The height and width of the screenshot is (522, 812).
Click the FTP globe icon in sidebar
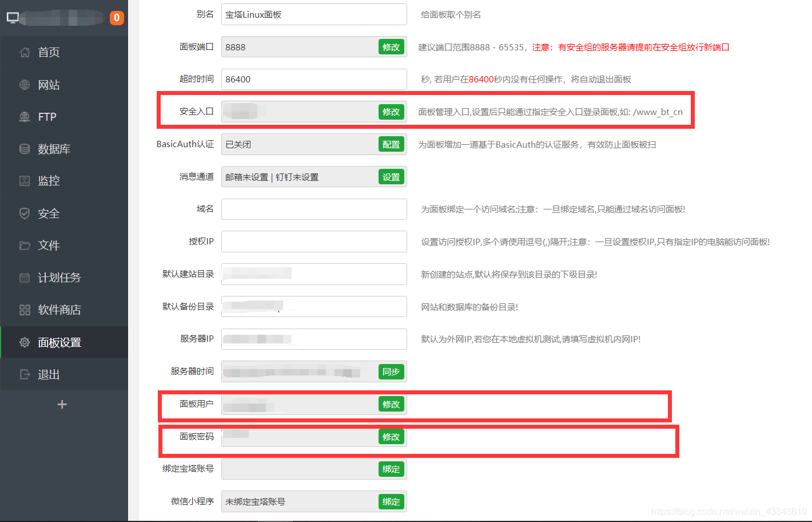click(x=25, y=117)
